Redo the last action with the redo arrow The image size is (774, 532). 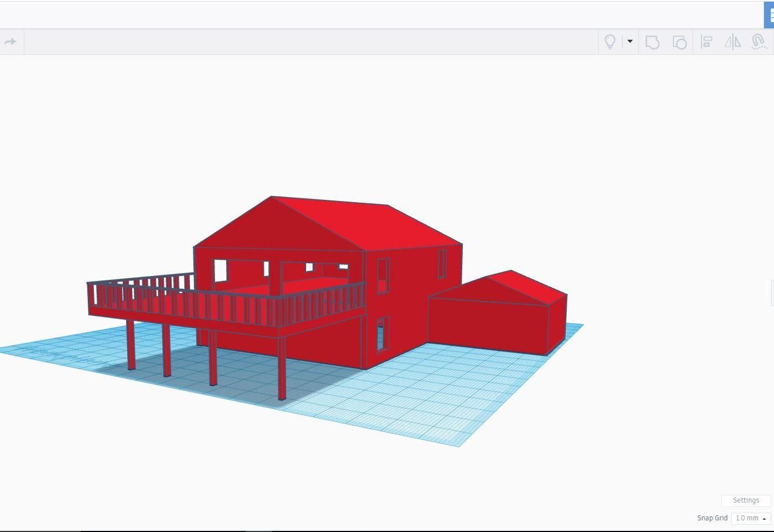coord(11,42)
